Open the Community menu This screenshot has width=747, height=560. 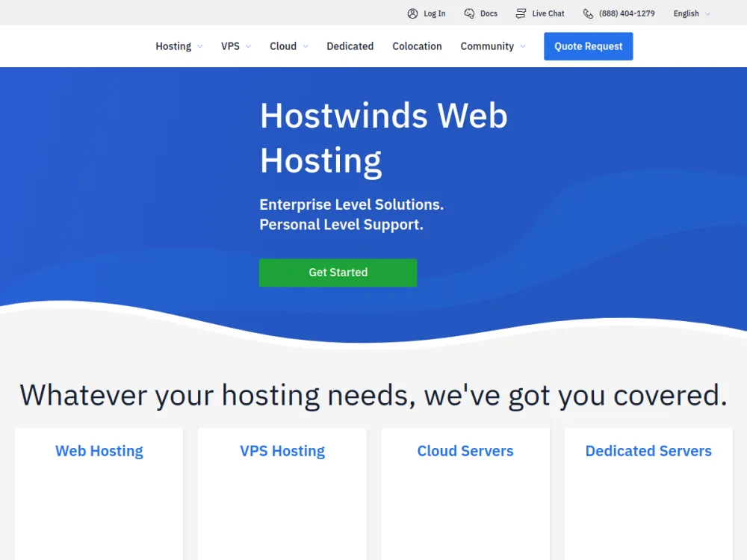click(487, 46)
